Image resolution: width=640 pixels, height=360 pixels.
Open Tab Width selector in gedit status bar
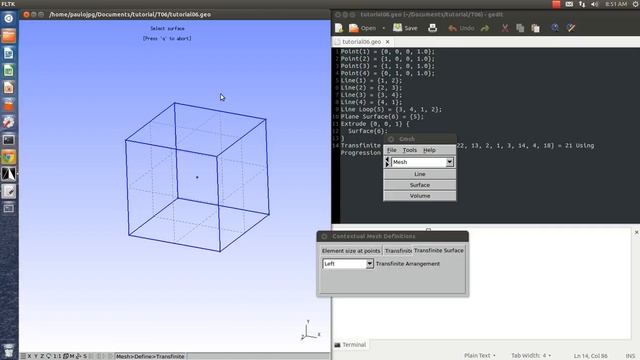tap(531, 356)
